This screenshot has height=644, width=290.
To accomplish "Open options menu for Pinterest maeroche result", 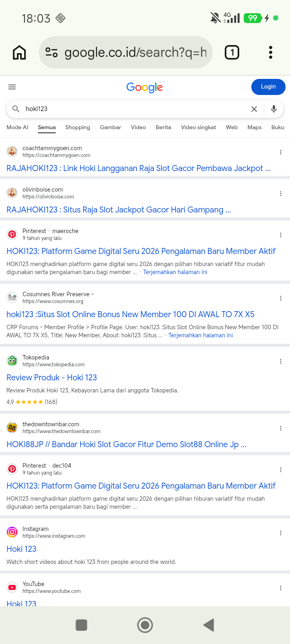I will [x=280, y=235].
